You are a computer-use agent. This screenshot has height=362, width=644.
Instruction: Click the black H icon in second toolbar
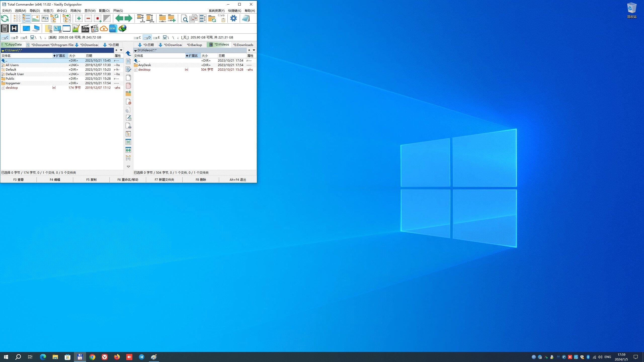pyautogui.click(x=14, y=28)
